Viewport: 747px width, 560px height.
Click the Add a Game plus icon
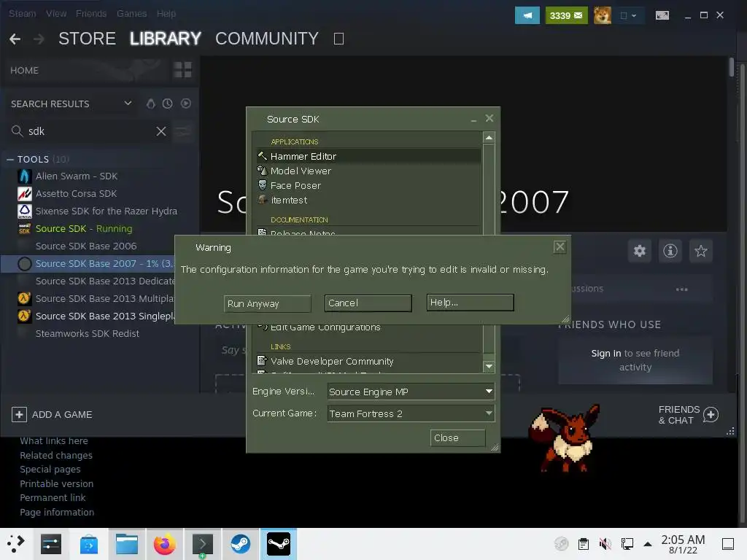19,415
